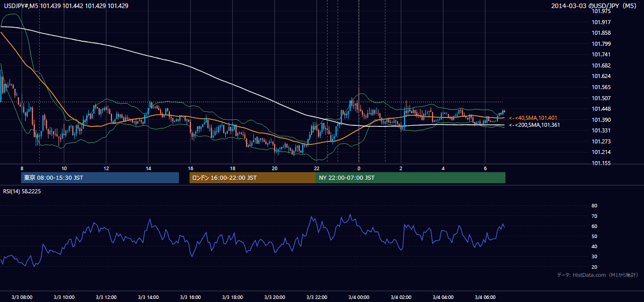Click the orange '<-<40,SMA,101.401' label

point(533,118)
